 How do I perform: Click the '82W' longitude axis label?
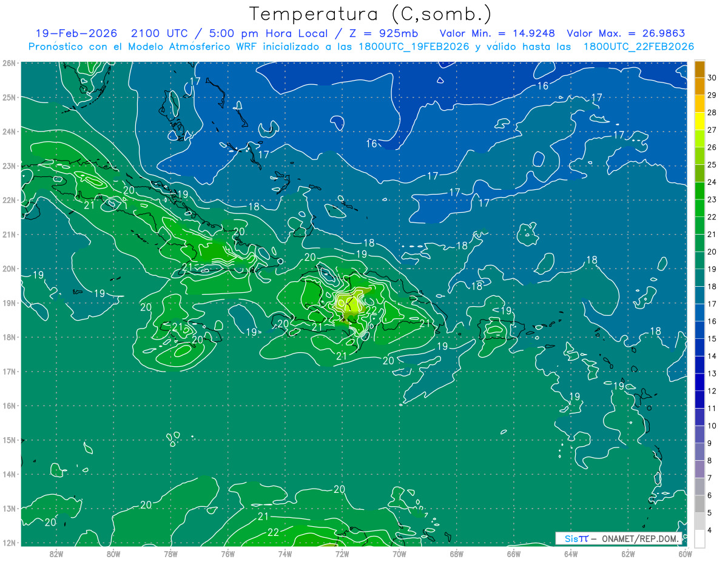click(56, 554)
